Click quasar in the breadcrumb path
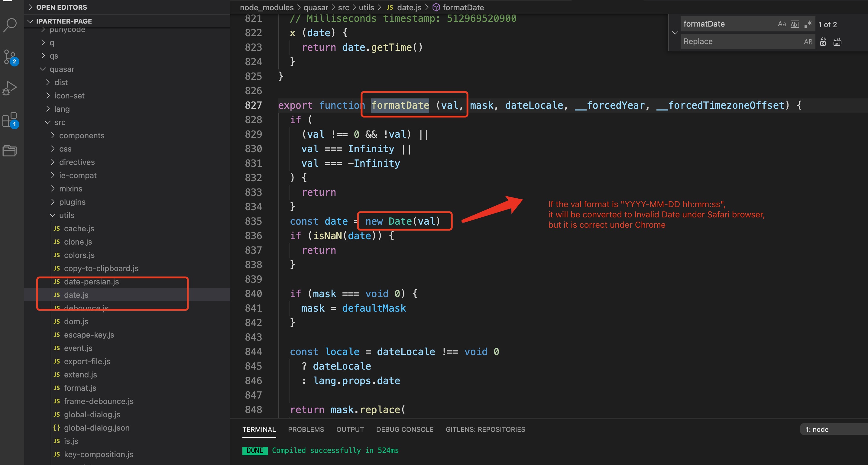This screenshot has height=465, width=868. pos(316,7)
